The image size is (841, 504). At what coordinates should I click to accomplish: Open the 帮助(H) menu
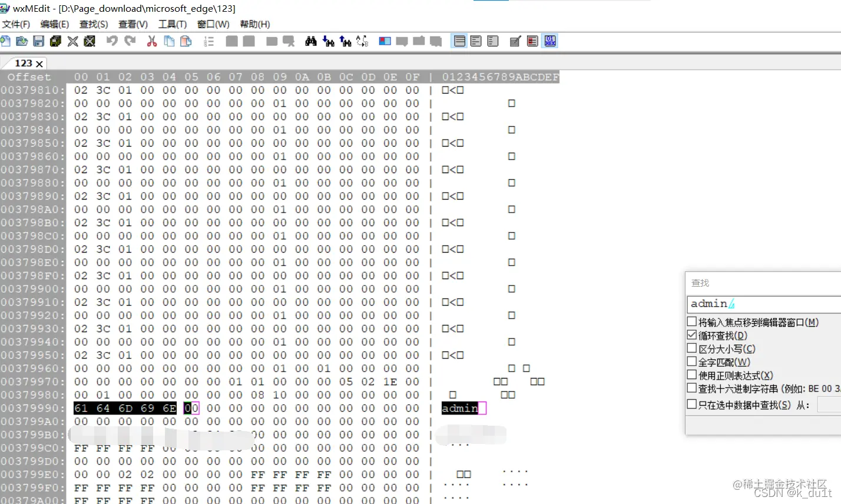click(255, 24)
